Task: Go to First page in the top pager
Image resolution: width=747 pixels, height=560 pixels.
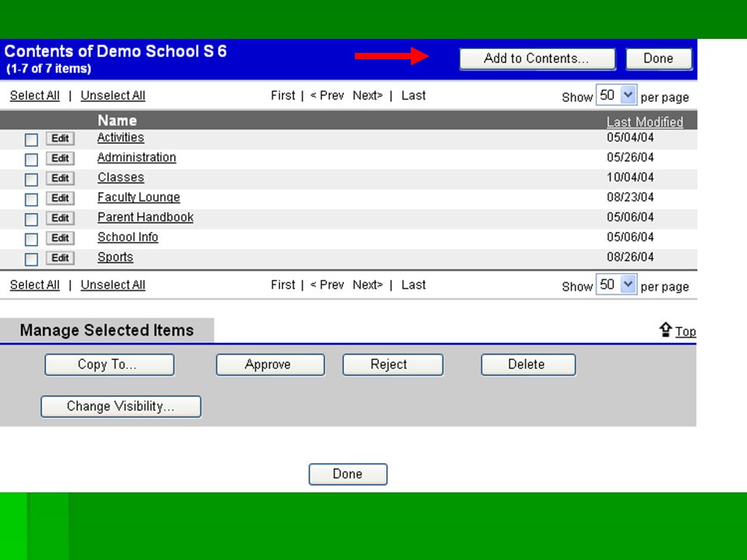Action: pos(283,96)
